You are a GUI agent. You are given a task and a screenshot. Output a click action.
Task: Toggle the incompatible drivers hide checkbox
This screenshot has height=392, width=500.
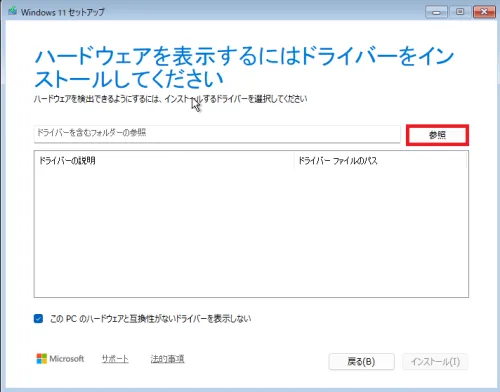point(38,319)
